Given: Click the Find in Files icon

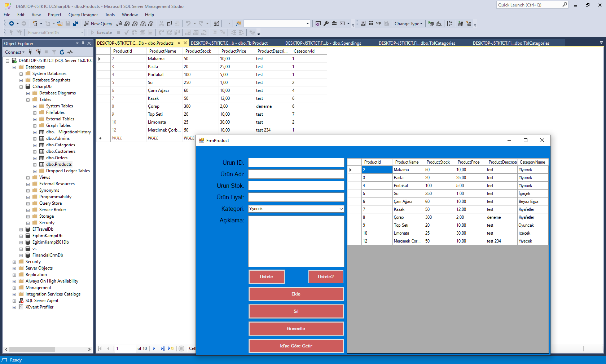Looking at the screenshot, I should click(x=238, y=23).
